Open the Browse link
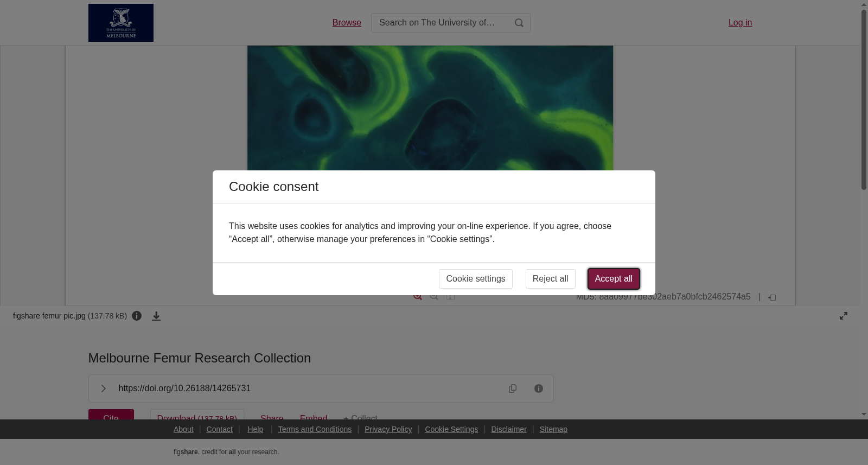Screen dimensions: 868x465 pyautogui.click(x=347, y=23)
